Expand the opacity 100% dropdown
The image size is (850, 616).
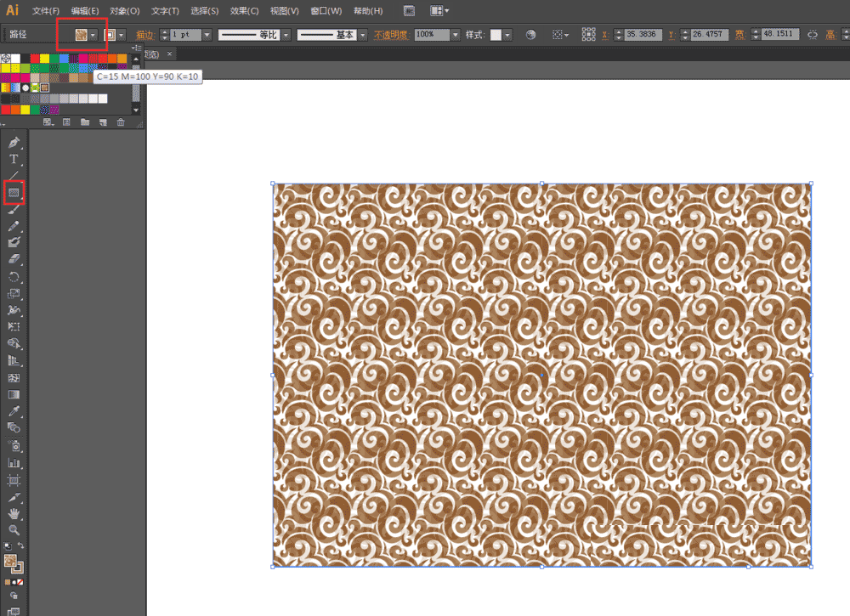point(456,35)
